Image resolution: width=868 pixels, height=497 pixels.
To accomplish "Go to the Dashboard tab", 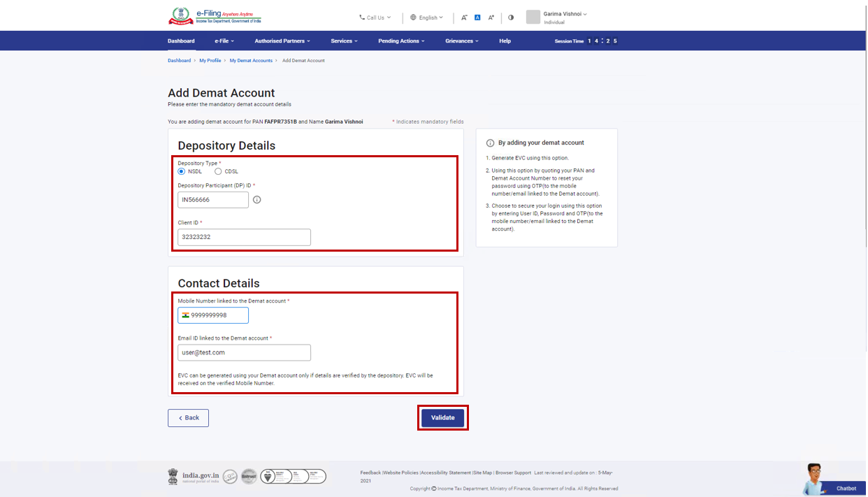I will tap(181, 41).
